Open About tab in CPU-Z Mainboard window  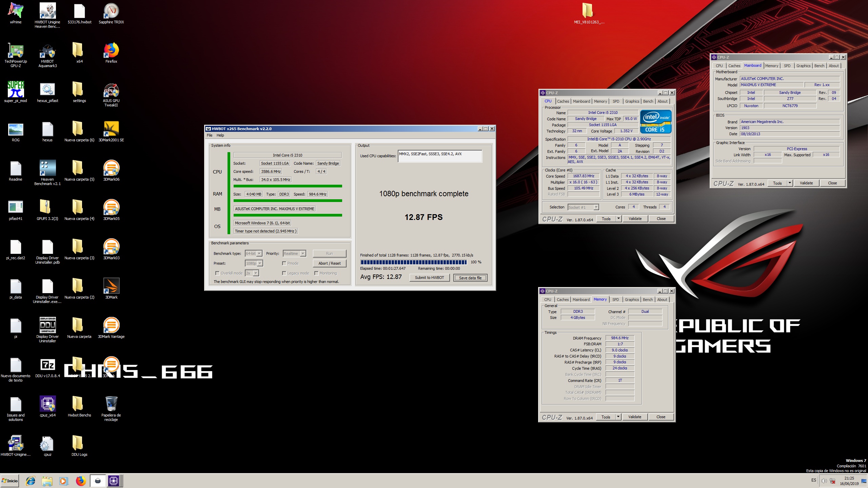834,66
